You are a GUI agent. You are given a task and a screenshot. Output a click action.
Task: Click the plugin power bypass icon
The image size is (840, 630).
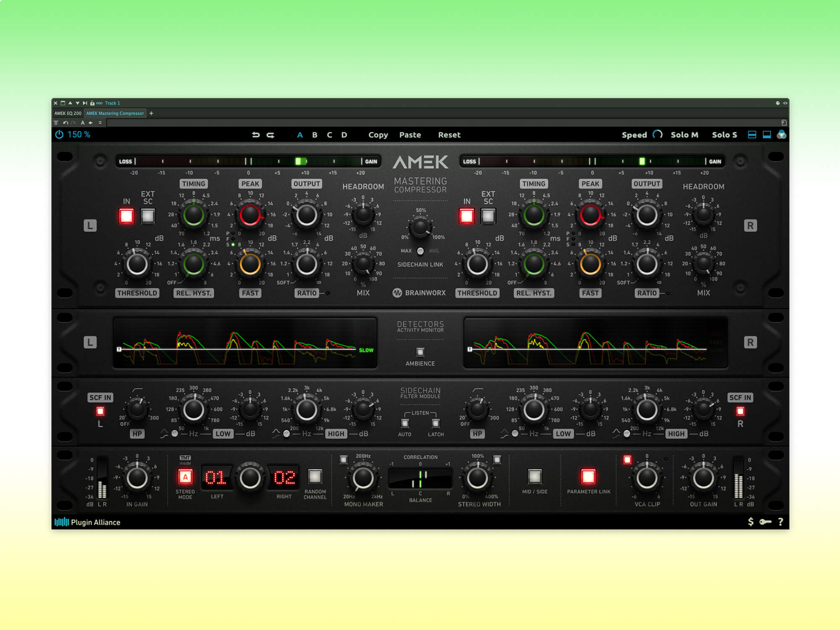[59, 134]
